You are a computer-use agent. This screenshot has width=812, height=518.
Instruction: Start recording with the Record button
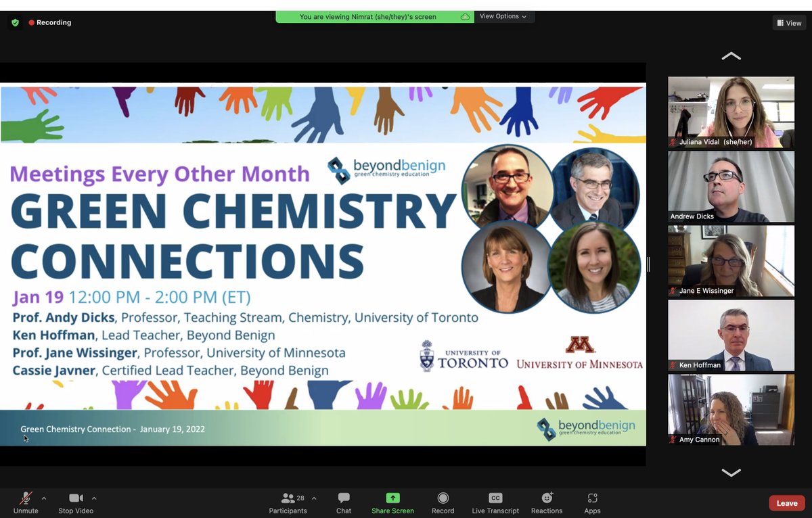click(443, 502)
